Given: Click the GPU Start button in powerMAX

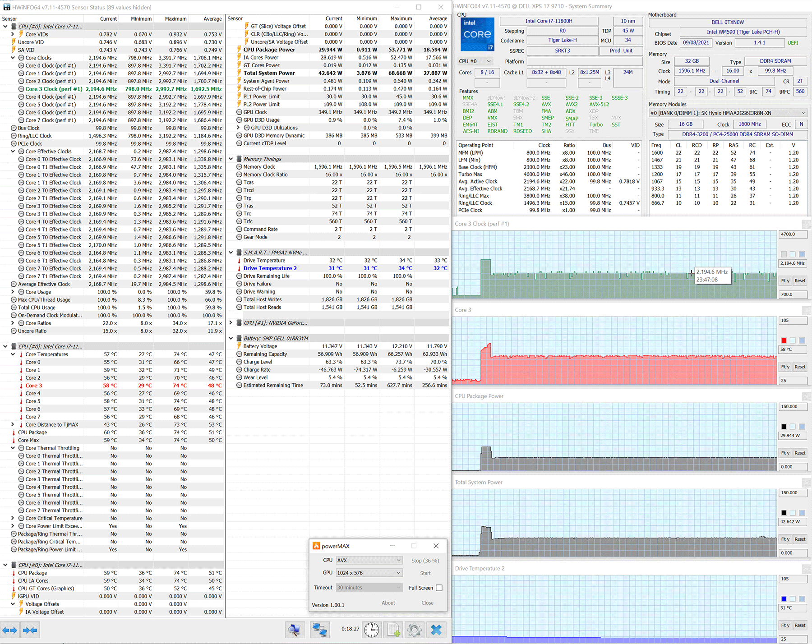Looking at the screenshot, I should [x=425, y=573].
